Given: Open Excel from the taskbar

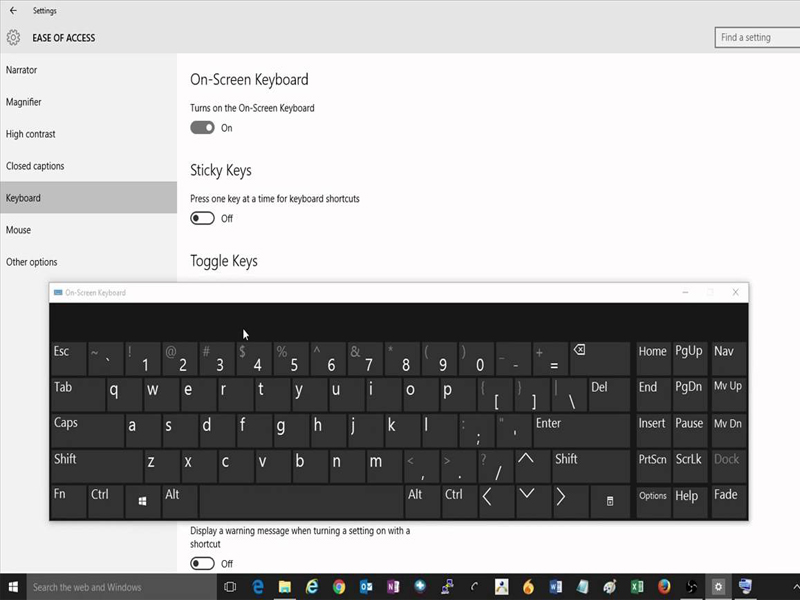Looking at the screenshot, I should click(637, 585).
